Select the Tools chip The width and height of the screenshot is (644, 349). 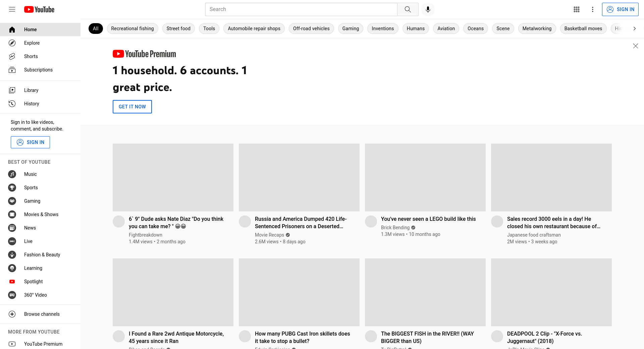(x=209, y=29)
